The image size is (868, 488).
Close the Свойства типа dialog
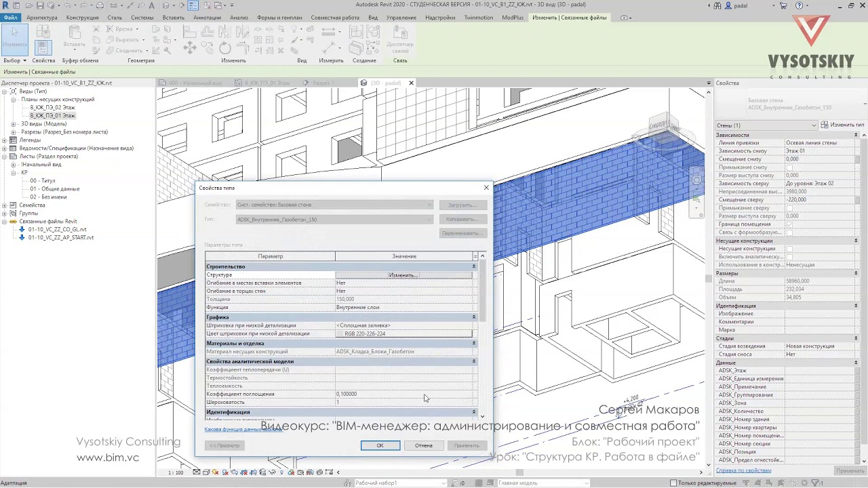pyautogui.click(x=486, y=188)
